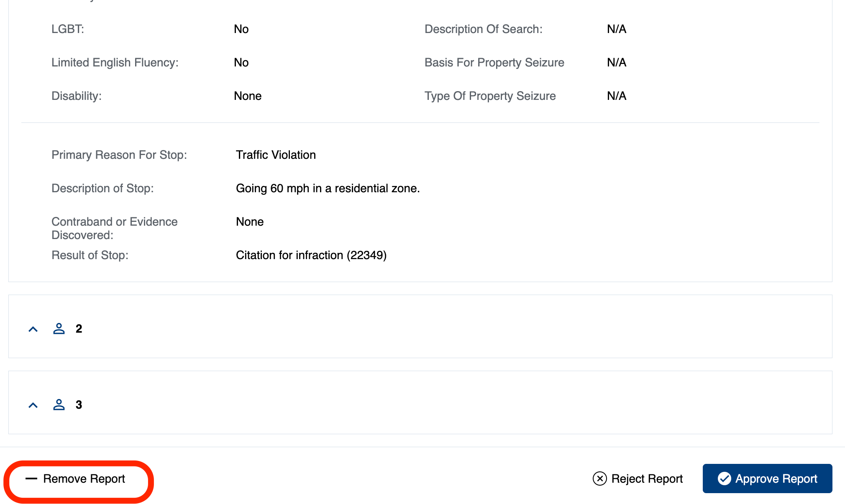
Task: Select the section labeled 2
Action: click(79, 328)
